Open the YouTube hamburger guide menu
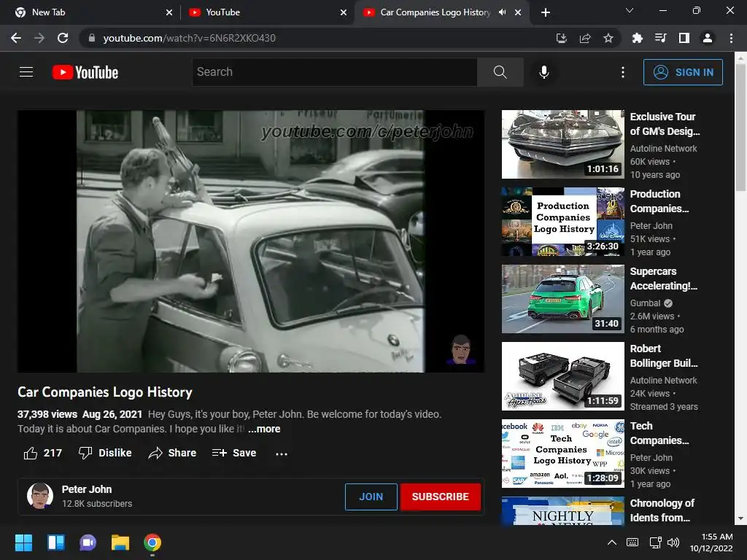This screenshot has height=560, width=747. (26, 72)
